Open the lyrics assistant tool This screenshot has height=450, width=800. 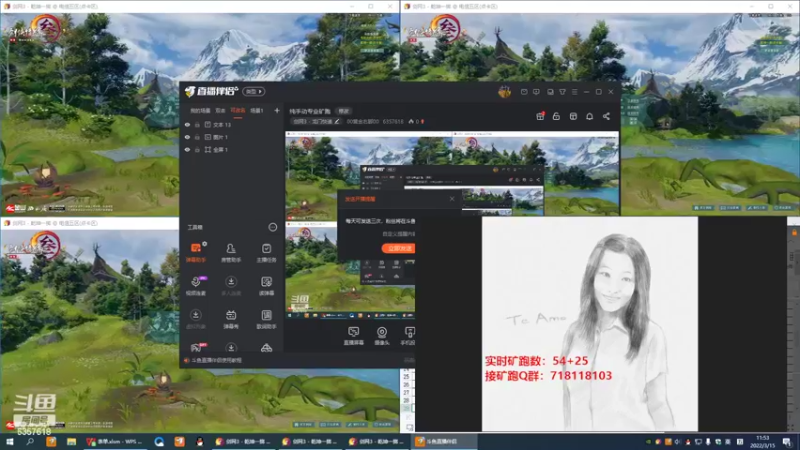(266, 319)
